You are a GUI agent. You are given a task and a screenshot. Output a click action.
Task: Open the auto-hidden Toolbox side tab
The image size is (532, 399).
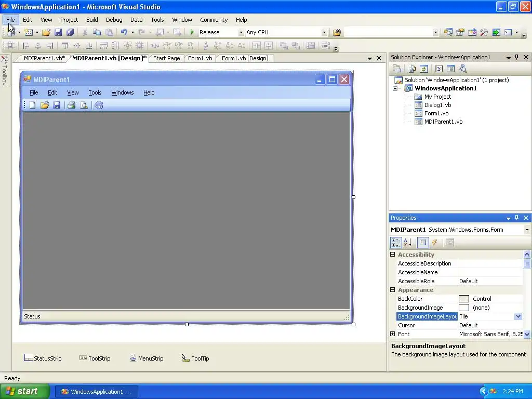point(4,71)
